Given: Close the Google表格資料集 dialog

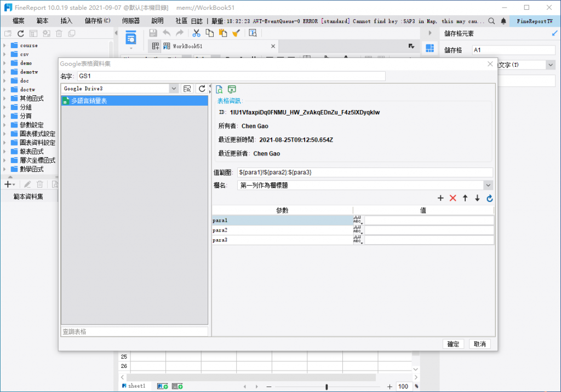Looking at the screenshot, I should [490, 64].
